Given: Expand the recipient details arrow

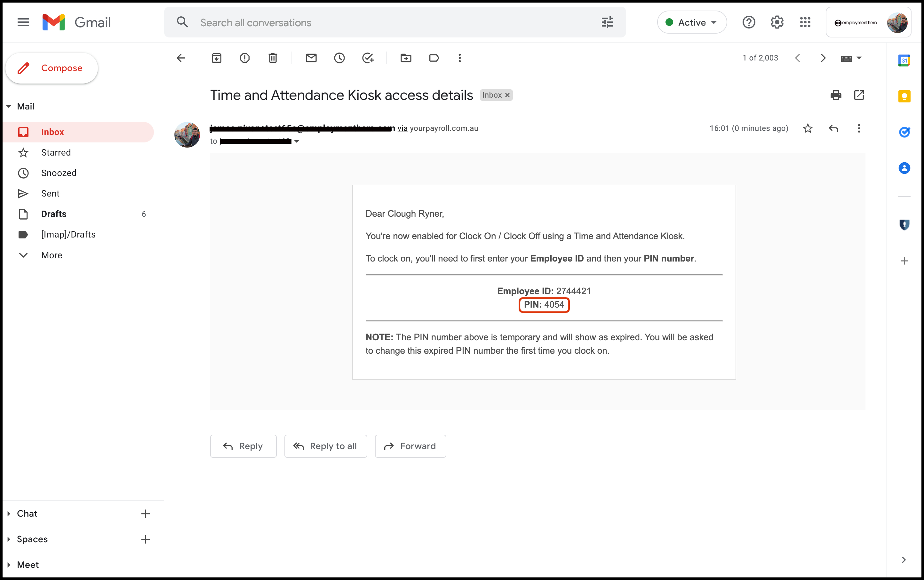Looking at the screenshot, I should pyautogui.click(x=296, y=141).
